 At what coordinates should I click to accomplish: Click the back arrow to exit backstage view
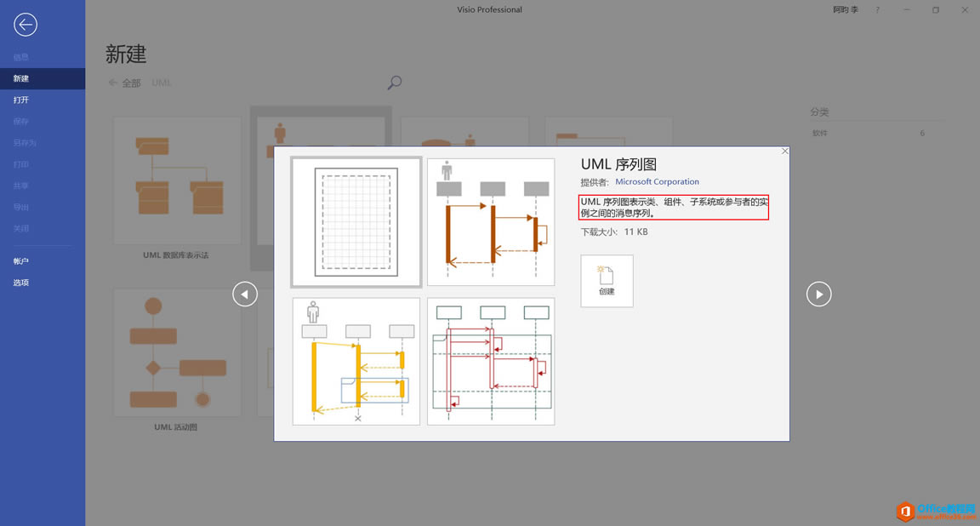[x=25, y=25]
